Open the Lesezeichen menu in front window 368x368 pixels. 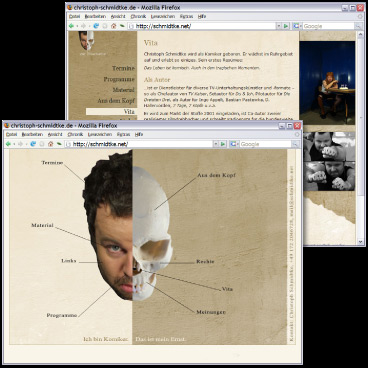[x=100, y=134]
